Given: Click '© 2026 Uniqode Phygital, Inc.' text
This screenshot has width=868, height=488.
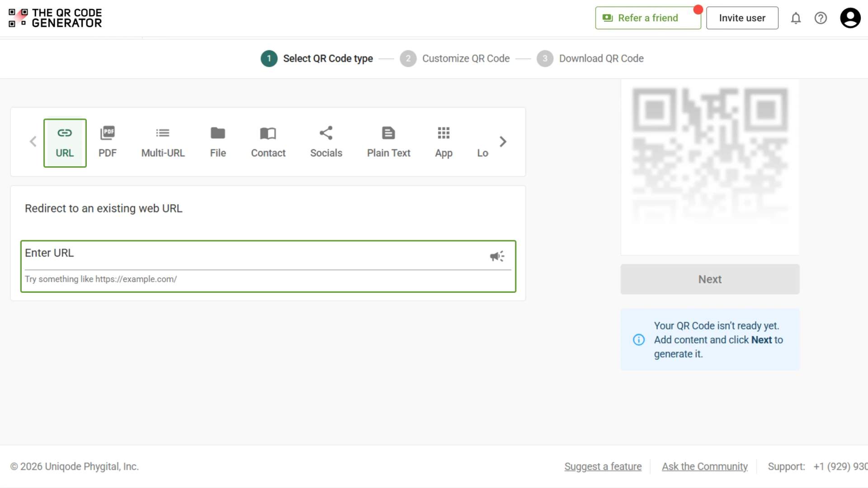Looking at the screenshot, I should (x=75, y=467).
